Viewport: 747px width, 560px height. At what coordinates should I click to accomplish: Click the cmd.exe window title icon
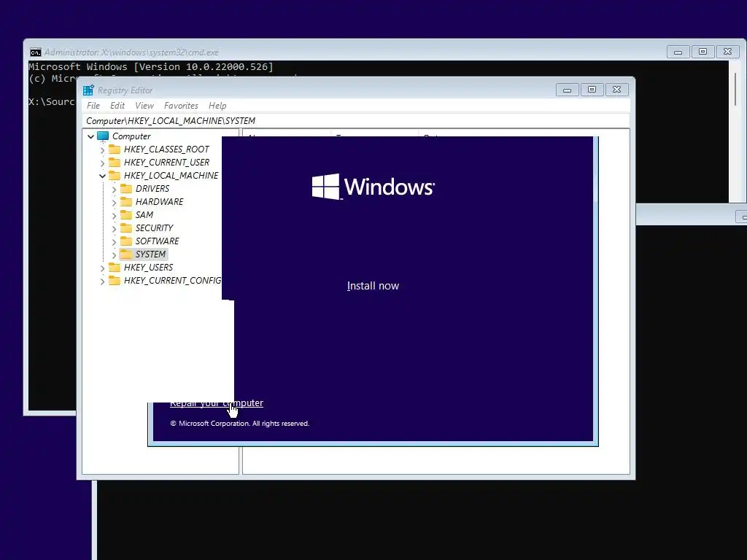[35, 52]
